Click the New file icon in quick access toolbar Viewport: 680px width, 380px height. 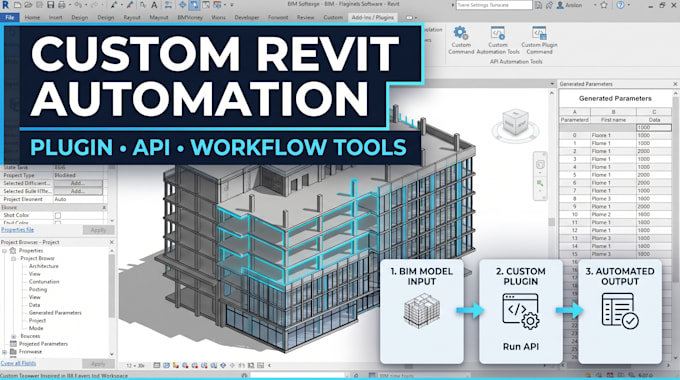coord(17,5)
